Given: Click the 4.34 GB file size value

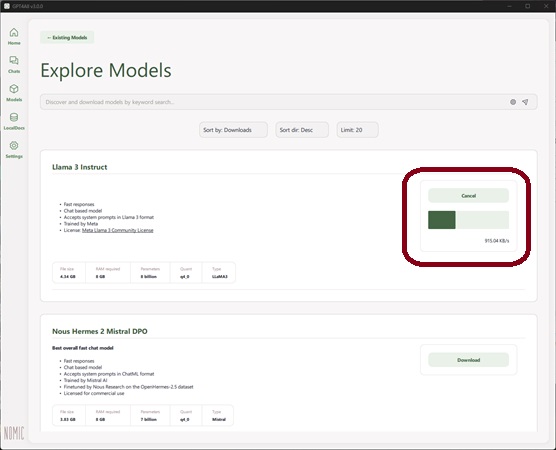Looking at the screenshot, I should pyautogui.click(x=67, y=277).
